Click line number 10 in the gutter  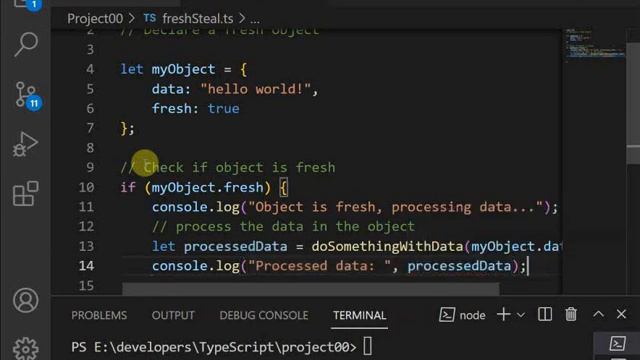[x=87, y=187]
